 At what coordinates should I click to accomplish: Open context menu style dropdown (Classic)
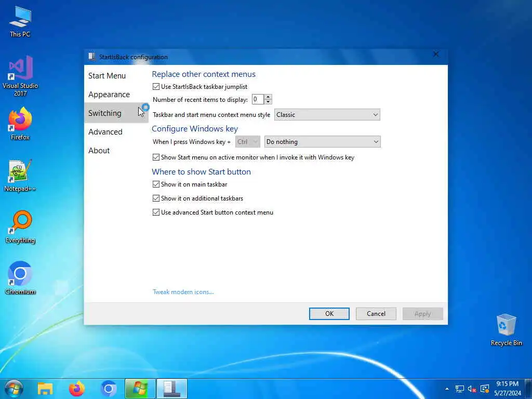click(327, 115)
